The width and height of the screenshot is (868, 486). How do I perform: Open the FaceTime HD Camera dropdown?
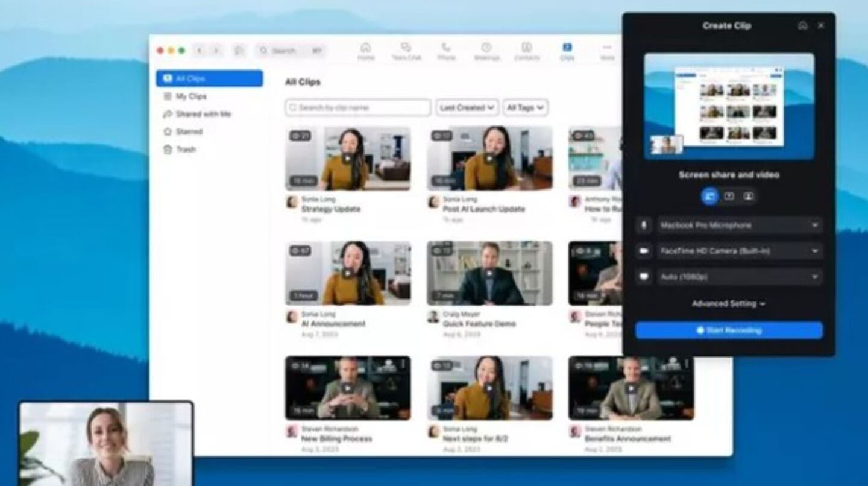click(740, 251)
